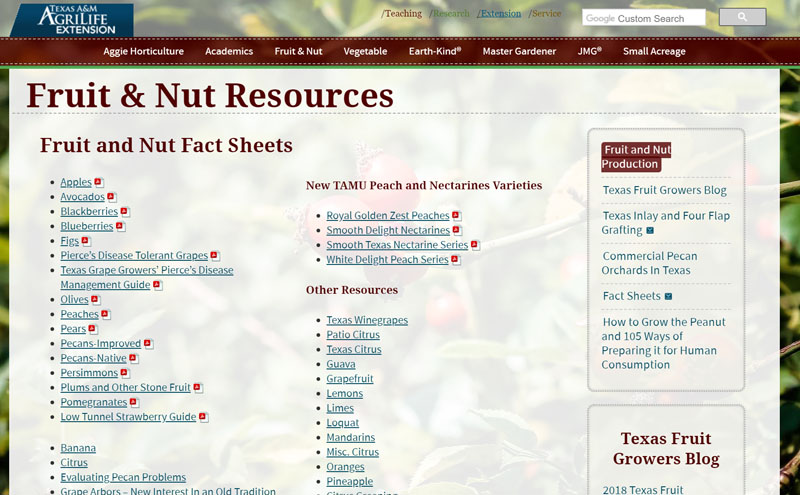Open Commercial Pecan Orchards In Texas link
The width and height of the screenshot is (800, 495).
pos(649,263)
